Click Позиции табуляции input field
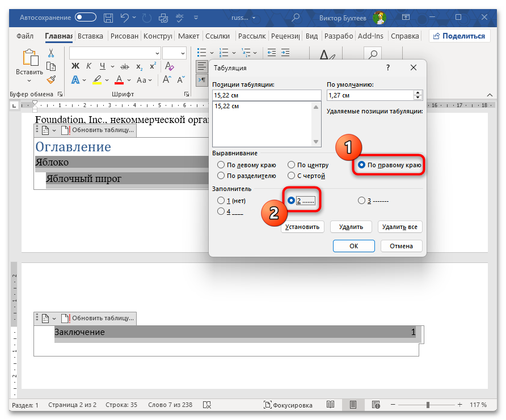506x420 pixels. tap(267, 95)
